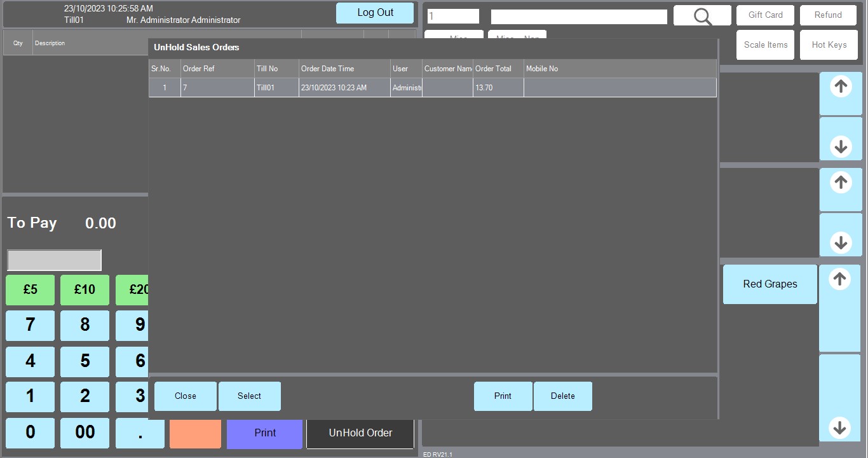Click the bottom-most down arrow button
This screenshot has height=458, width=868.
pos(839,398)
